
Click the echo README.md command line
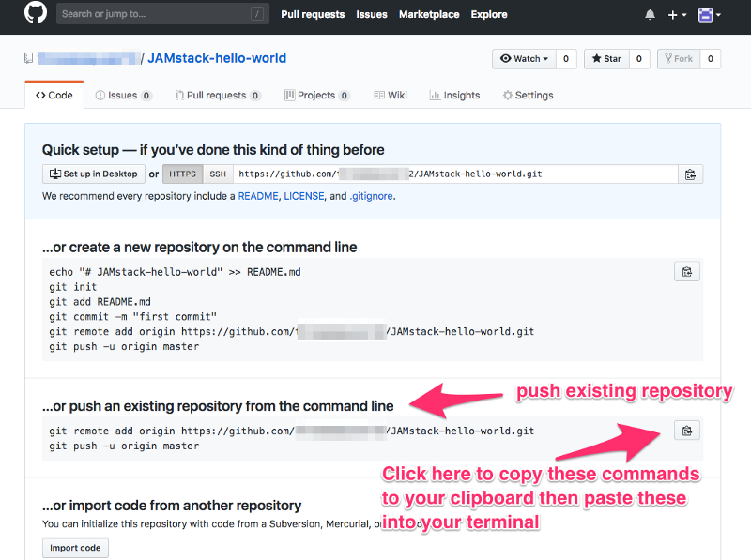coord(175,272)
